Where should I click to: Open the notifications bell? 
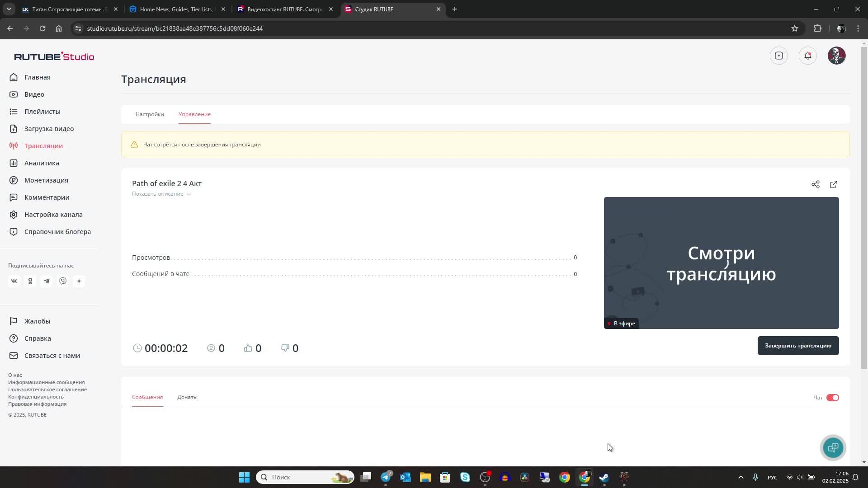click(807, 56)
